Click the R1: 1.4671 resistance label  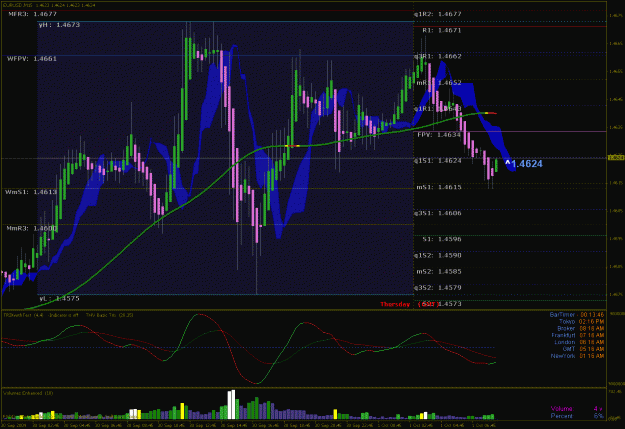442,30
